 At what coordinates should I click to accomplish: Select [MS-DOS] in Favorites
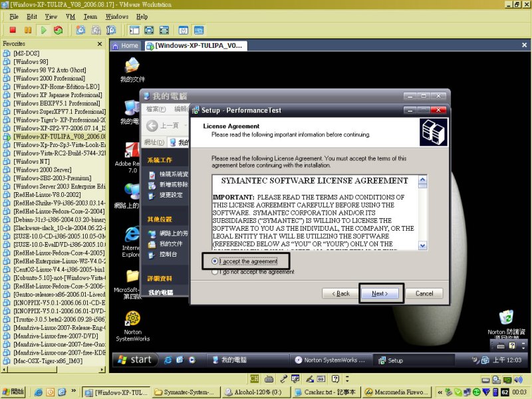tap(27, 53)
